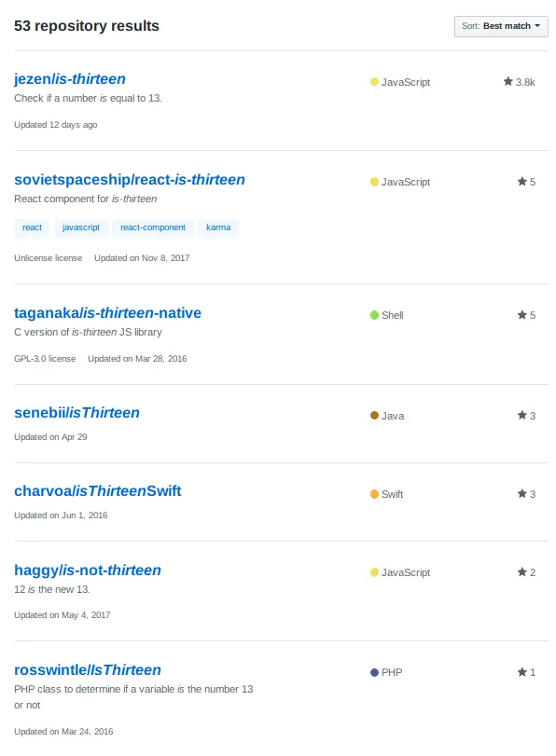Click star icon for is-thirteen-native repository
The height and width of the screenshot is (756, 556).
point(521,315)
